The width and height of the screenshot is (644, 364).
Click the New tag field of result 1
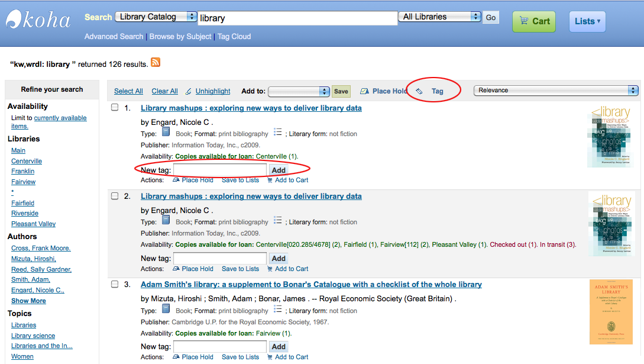click(x=220, y=170)
